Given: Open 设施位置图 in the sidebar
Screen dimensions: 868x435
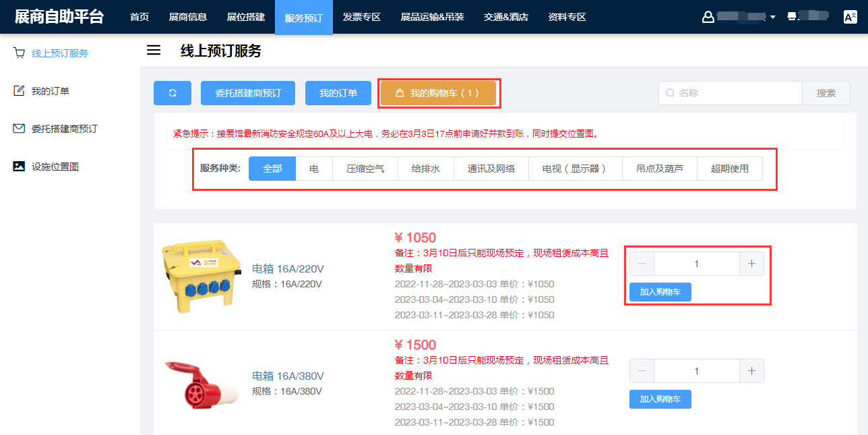Looking at the screenshot, I should [x=55, y=167].
